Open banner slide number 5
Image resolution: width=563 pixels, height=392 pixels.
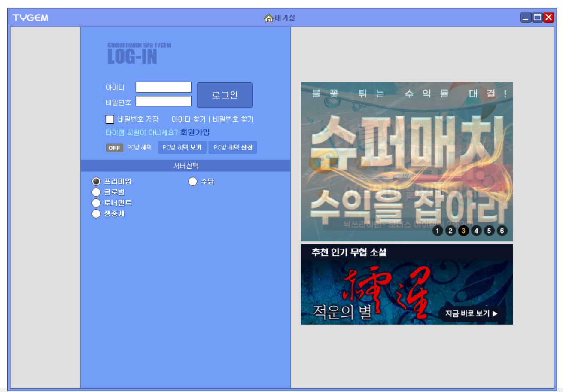(x=489, y=231)
